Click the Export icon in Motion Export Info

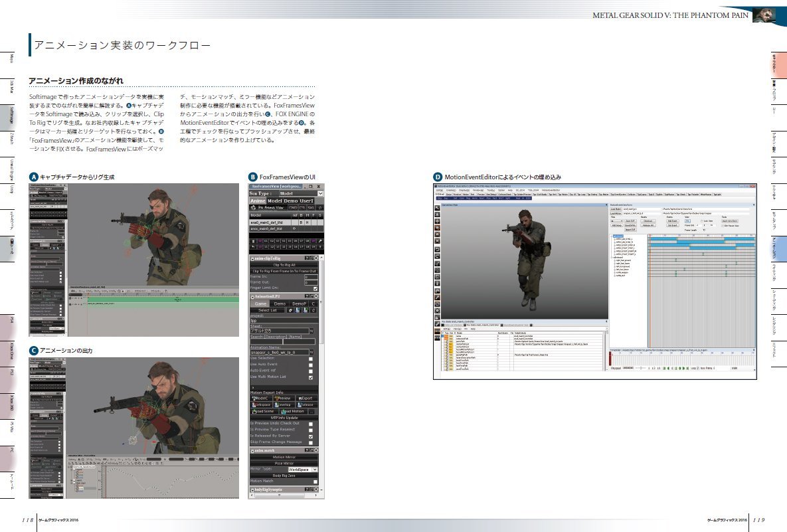[306, 399]
